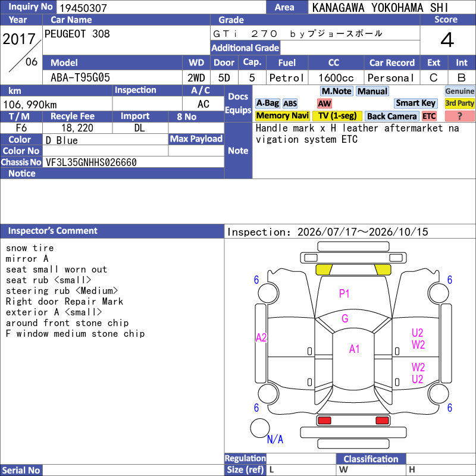Click the Smart Key badge

pyautogui.click(x=416, y=104)
